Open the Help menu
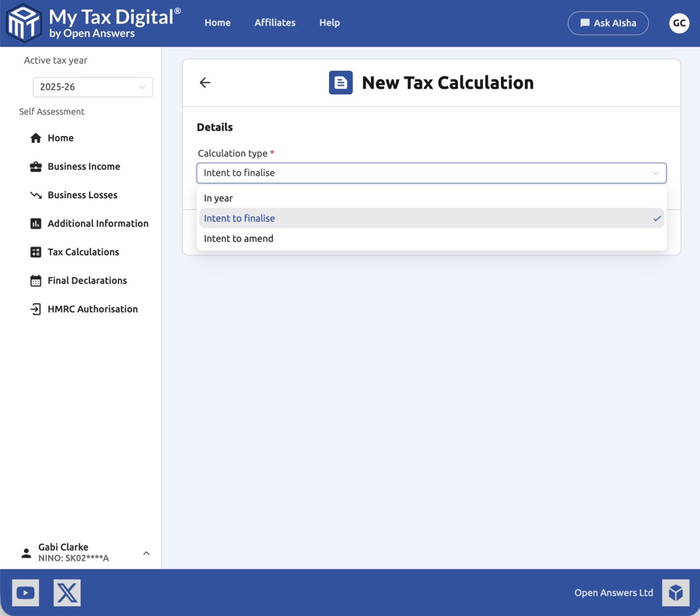Image resolution: width=700 pixels, height=616 pixels. click(x=329, y=23)
